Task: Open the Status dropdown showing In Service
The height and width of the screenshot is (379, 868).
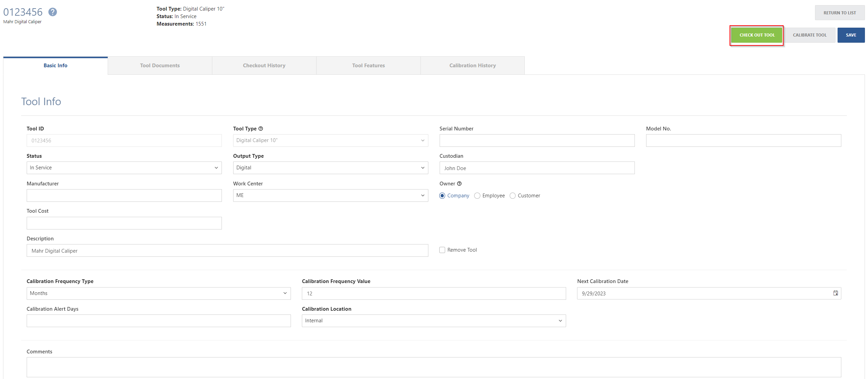Action: point(124,168)
